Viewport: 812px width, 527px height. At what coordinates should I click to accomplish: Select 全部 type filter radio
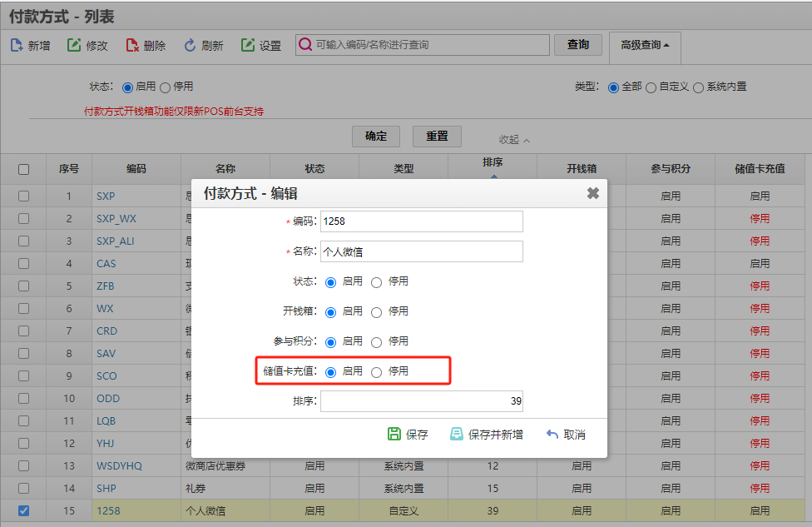click(x=613, y=87)
